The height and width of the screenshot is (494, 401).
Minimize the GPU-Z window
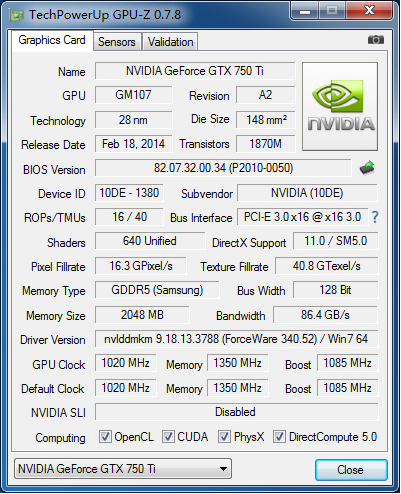click(305, 12)
